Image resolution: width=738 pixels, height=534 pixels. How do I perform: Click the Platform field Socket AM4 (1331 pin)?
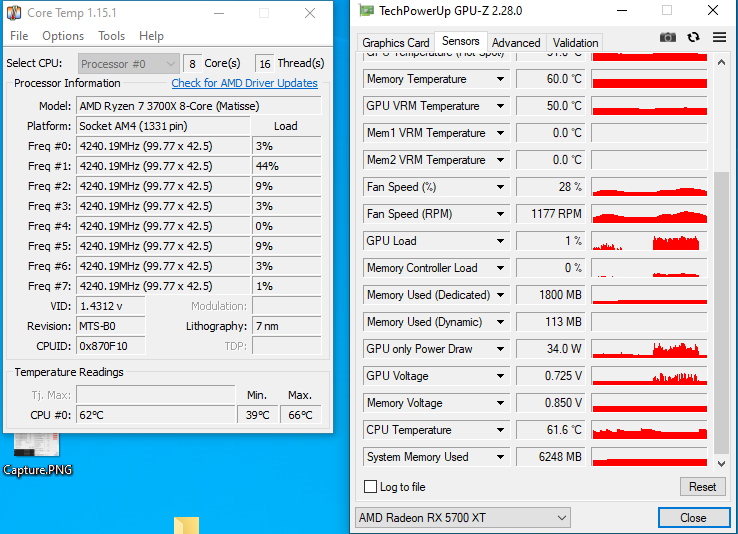point(163,126)
